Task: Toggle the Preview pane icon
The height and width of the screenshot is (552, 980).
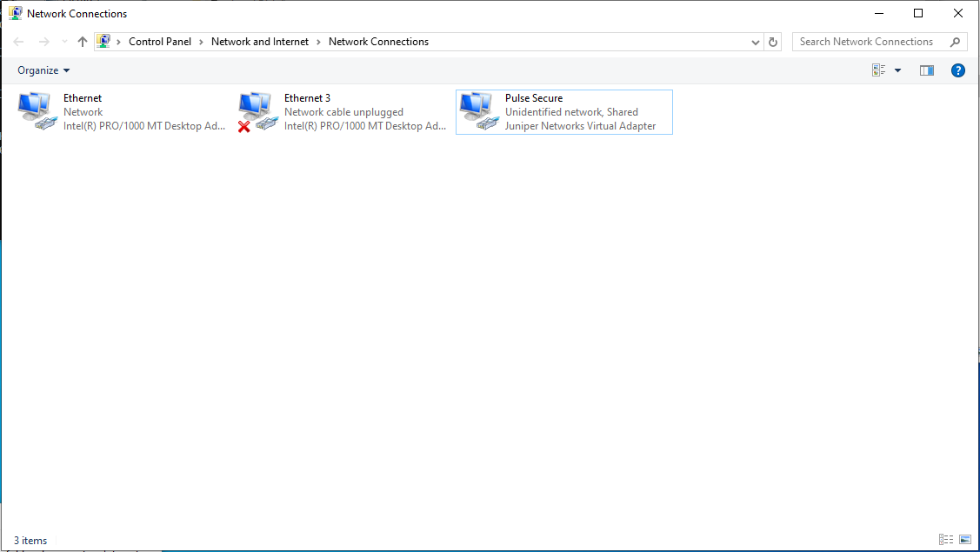Action: [926, 70]
